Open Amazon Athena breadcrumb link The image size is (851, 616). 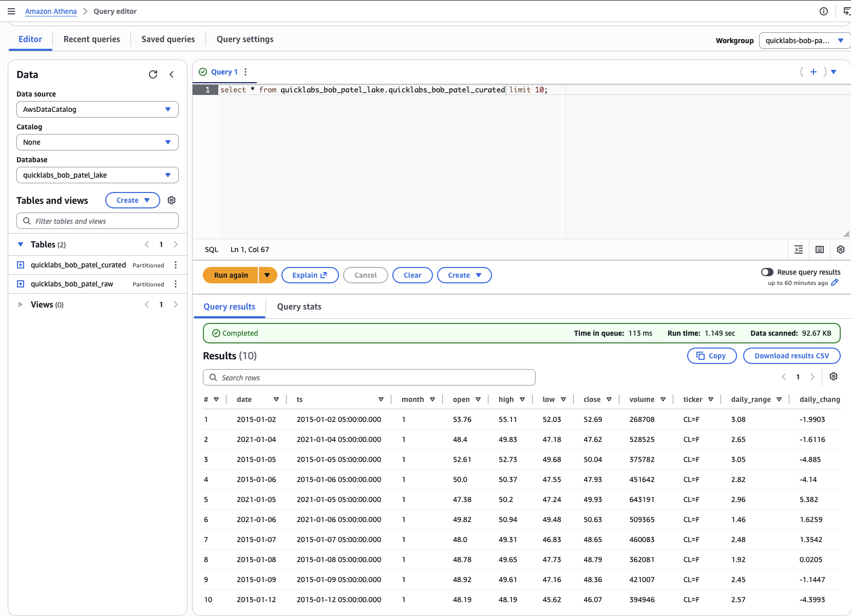click(51, 11)
